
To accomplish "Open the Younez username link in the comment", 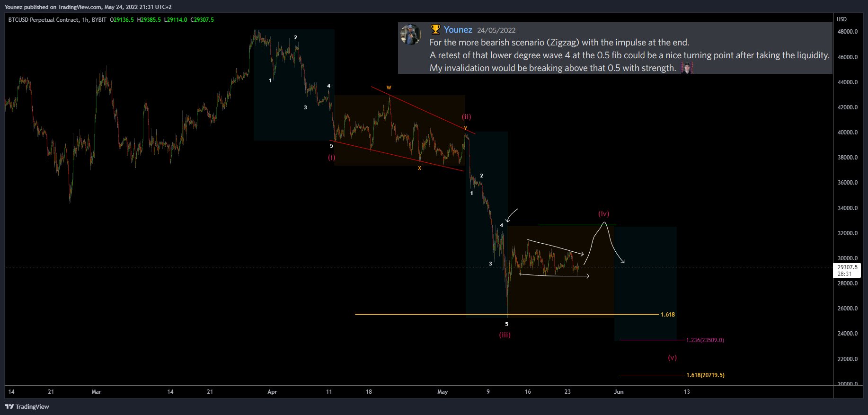I will [458, 29].
